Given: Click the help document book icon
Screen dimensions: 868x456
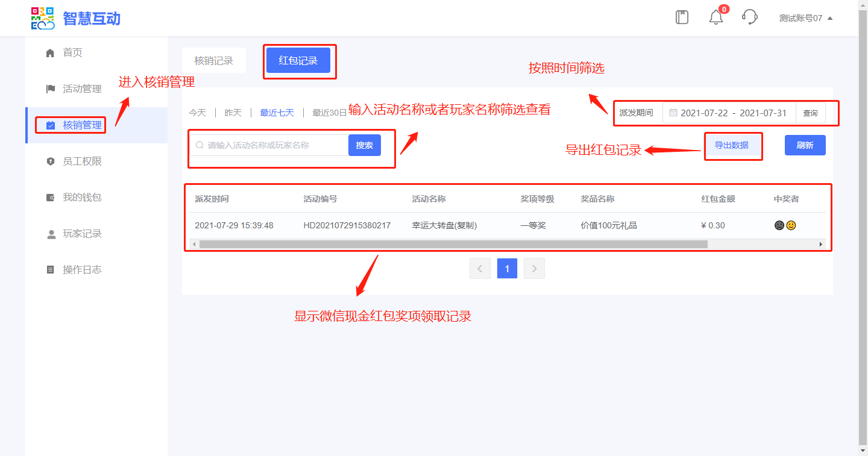Looking at the screenshot, I should click(682, 17).
